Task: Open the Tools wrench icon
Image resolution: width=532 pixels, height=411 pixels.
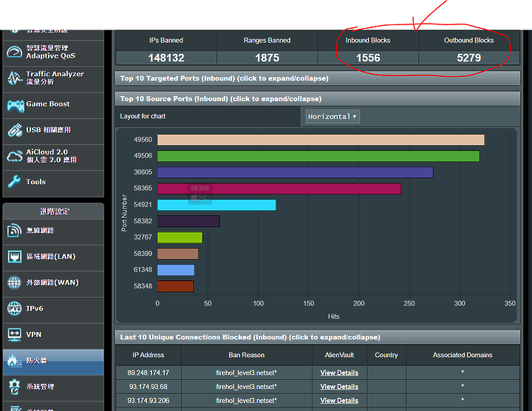Action: (14, 182)
